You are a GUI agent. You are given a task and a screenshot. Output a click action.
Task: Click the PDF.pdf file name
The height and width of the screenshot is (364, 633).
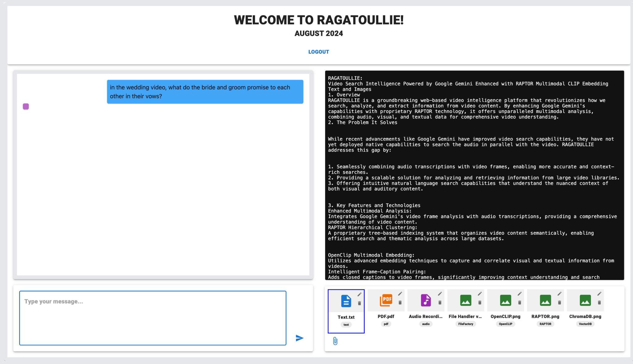pyautogui.click(x=386, y=316)
